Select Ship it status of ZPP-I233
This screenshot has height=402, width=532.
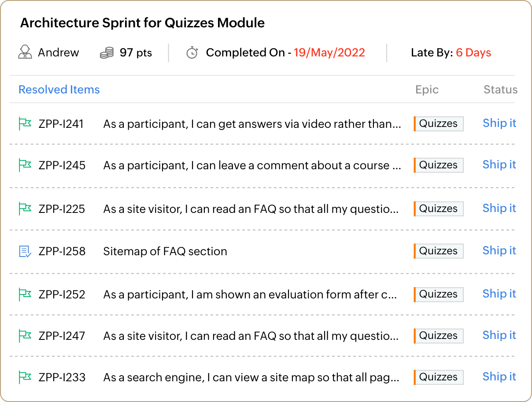click(499, 376)
